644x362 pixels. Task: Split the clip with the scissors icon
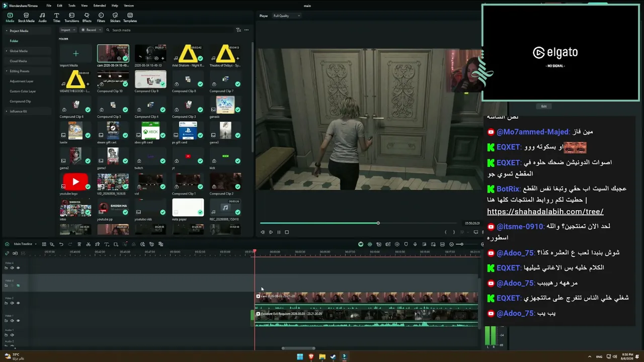pos(88,244)
